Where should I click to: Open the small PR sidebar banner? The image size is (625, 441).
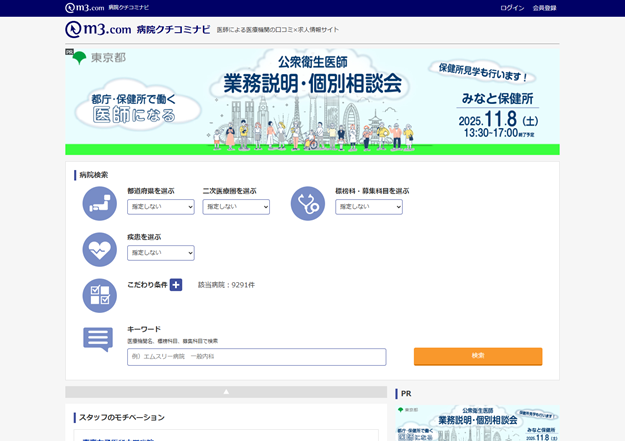pyautogui.click(x=478, y=423)
